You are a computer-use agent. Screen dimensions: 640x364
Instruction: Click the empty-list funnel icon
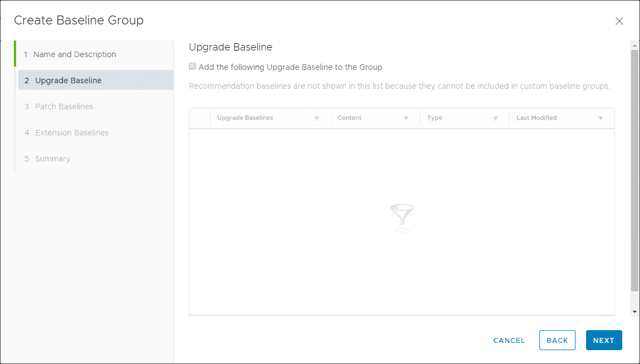click(402, 217)
